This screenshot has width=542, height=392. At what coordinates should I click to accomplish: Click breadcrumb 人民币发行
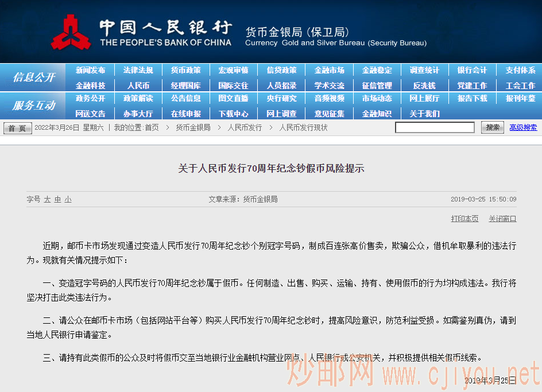tap(245, 127)
